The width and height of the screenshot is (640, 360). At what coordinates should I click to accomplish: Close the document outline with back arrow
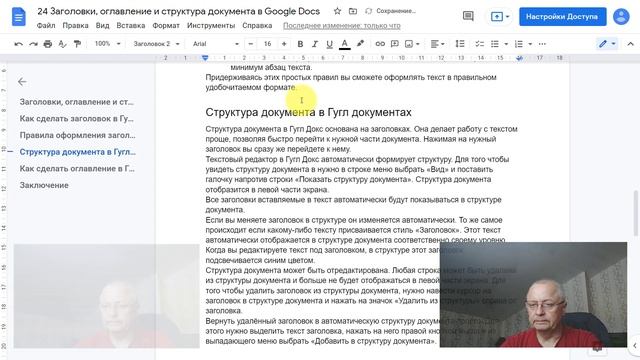tap(22, 82)
